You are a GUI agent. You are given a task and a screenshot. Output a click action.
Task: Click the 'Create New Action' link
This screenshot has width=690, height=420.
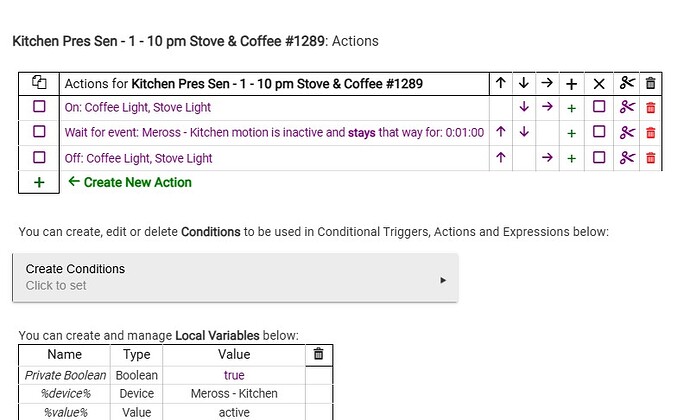pyautogui.click(x=137, y=183)
